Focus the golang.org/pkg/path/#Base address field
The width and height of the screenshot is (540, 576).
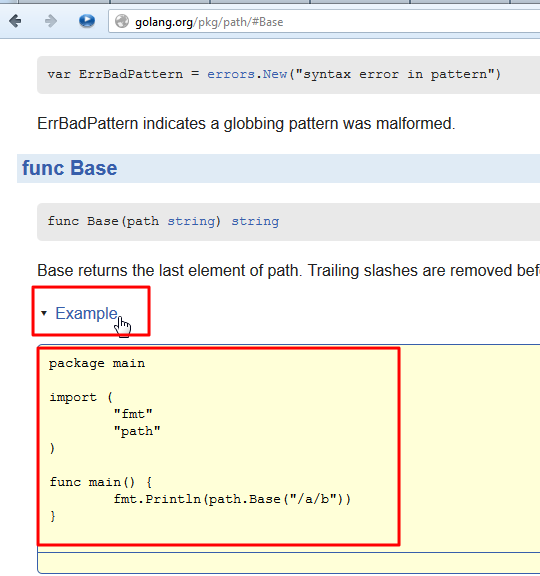[324, 22]
